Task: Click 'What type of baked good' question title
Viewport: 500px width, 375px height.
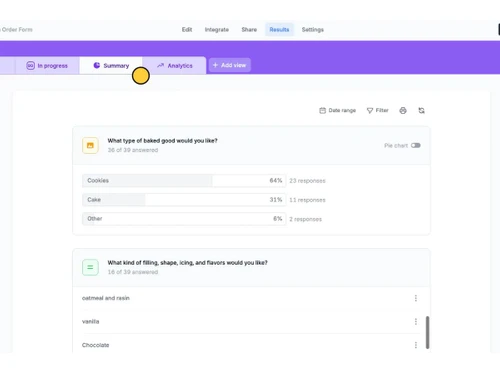Action: click(162, 141)
